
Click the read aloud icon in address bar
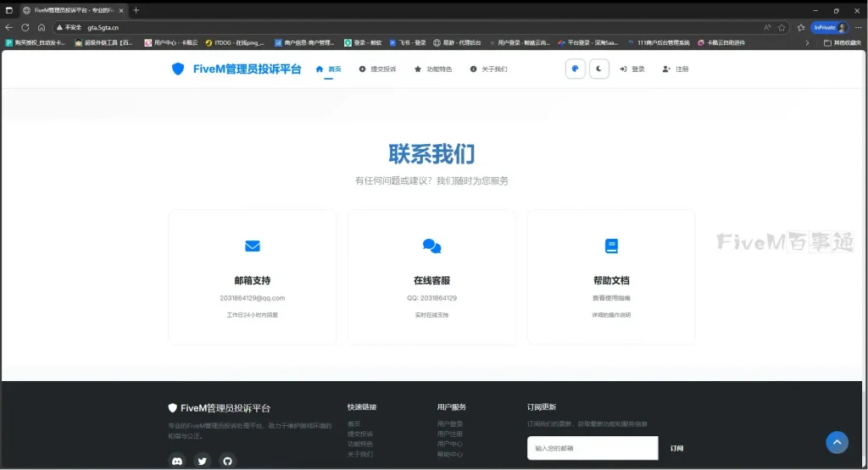coord(767,27)
